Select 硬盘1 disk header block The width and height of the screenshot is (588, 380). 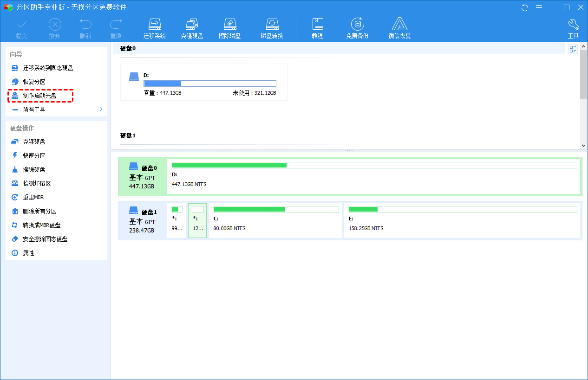point(142,220)
